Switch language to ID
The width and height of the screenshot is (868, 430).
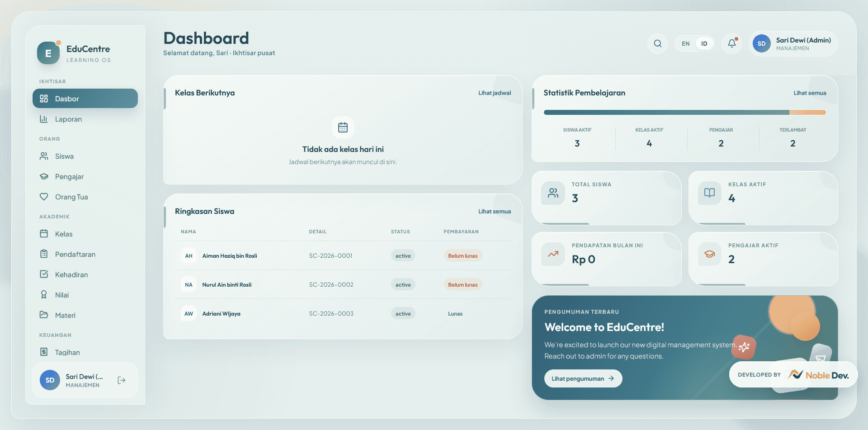(704, 43)
